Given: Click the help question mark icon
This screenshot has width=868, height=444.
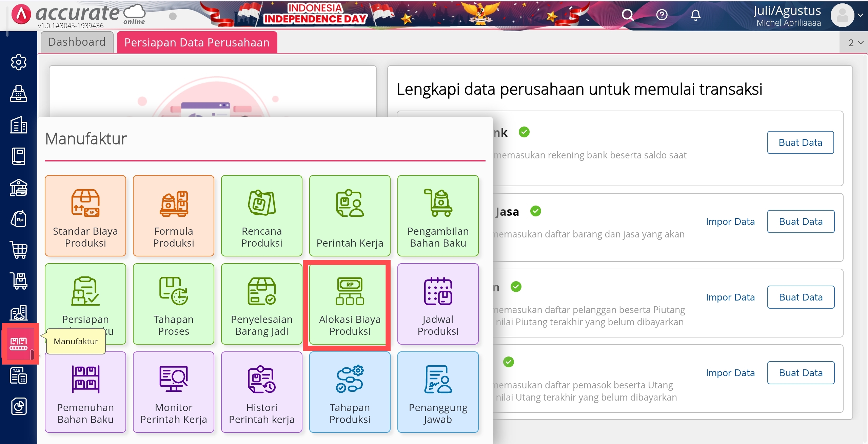Looking at the screenshot, I should (662, 15).
